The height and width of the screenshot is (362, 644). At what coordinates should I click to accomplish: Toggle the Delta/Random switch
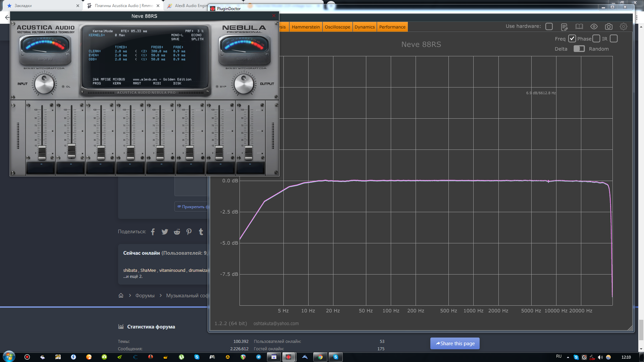click(579, 49)
